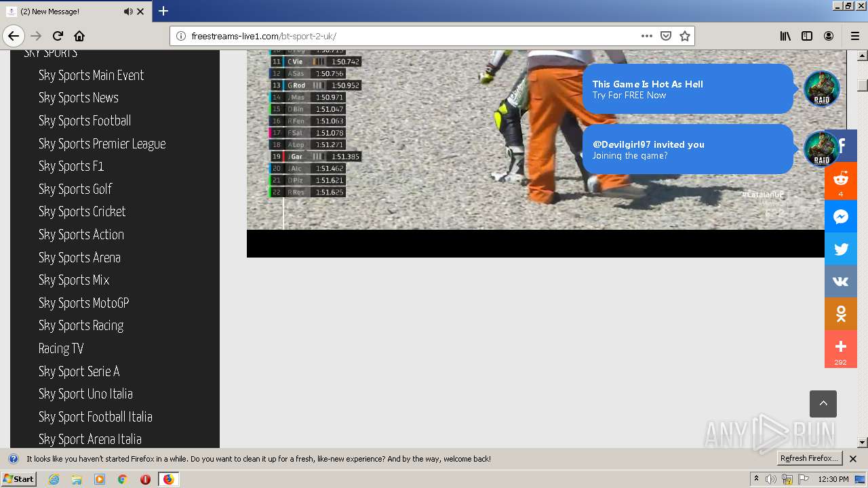Open Racing TV stream
868x488 pixels.
tap(60, 348)
